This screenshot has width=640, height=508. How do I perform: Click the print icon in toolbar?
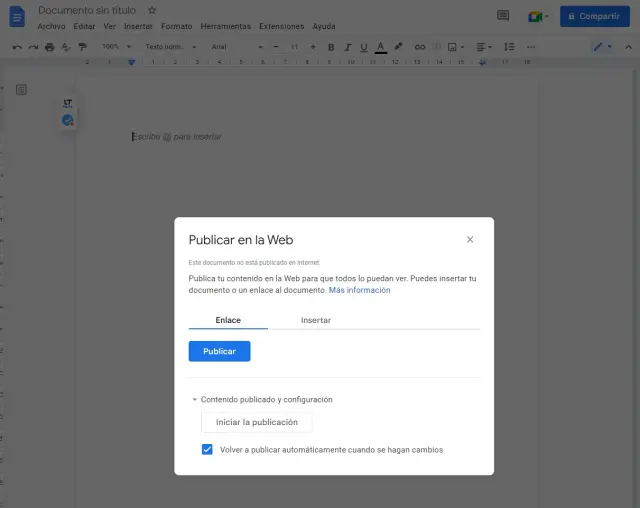[50, 46]
